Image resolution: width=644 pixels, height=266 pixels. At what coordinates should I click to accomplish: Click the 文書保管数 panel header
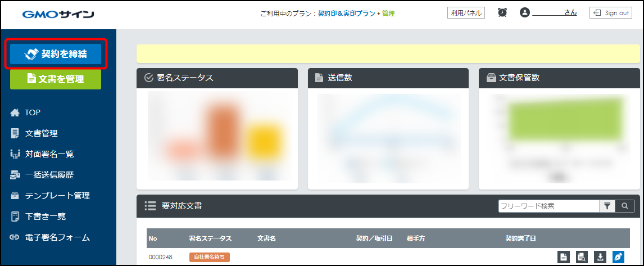[x=559, y=78]
